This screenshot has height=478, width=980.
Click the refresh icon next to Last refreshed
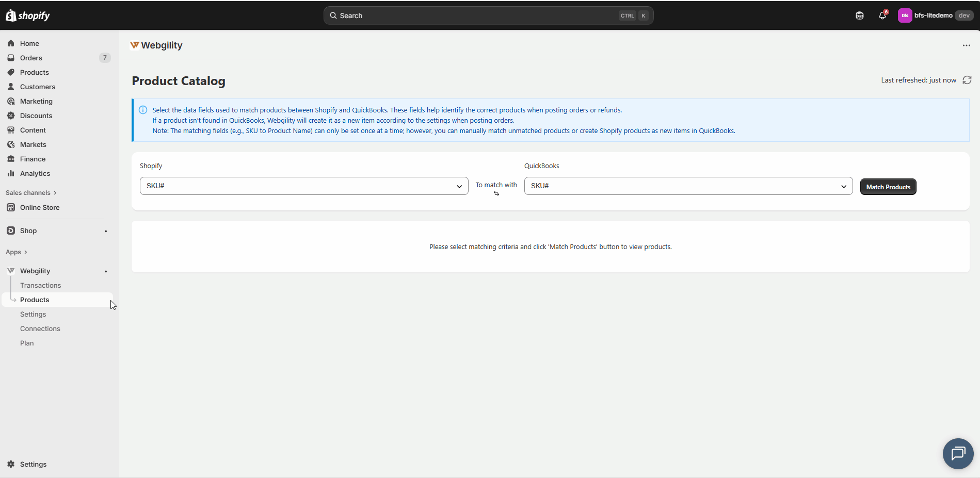(967, 80)
